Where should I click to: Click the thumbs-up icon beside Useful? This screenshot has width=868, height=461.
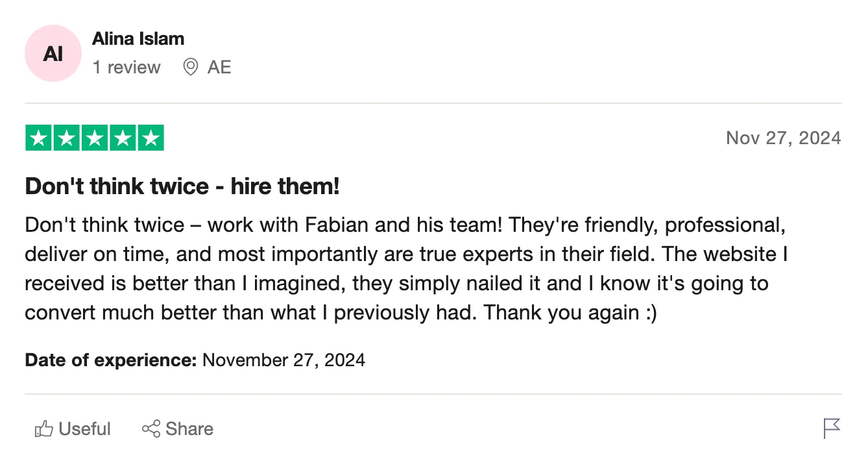point(43,429)
